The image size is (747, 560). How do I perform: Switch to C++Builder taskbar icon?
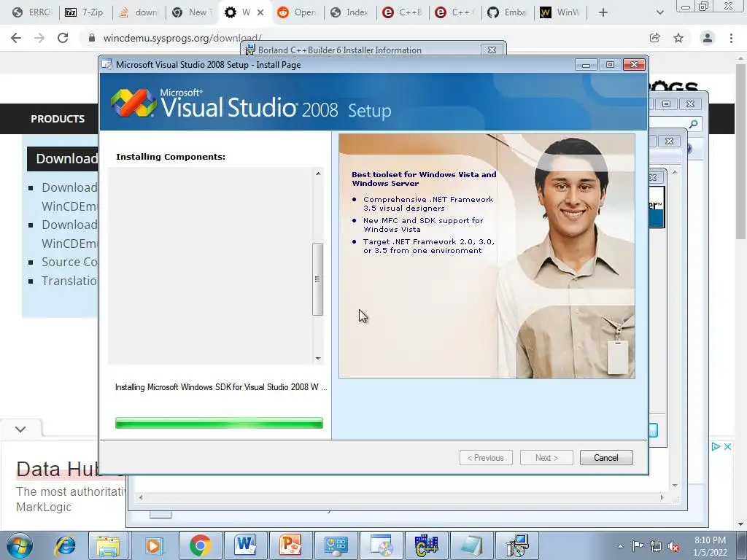tap(426, 545)
